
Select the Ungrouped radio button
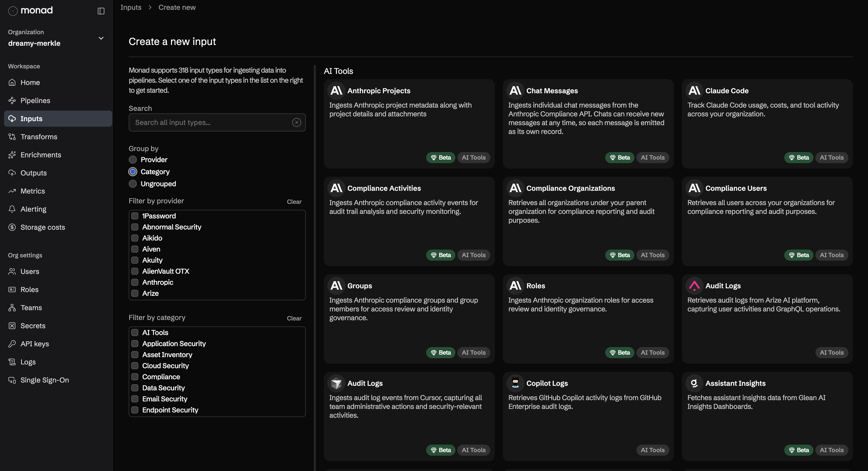click(x=133, y=184)
